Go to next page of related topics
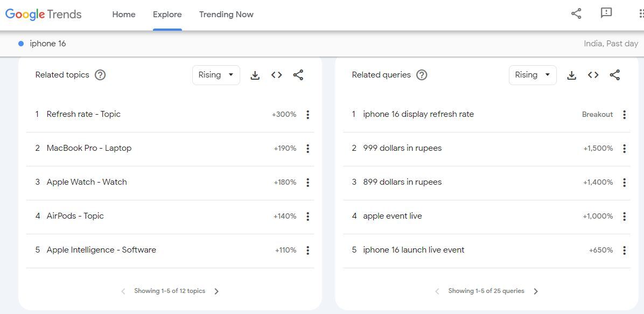 point(216,291)
